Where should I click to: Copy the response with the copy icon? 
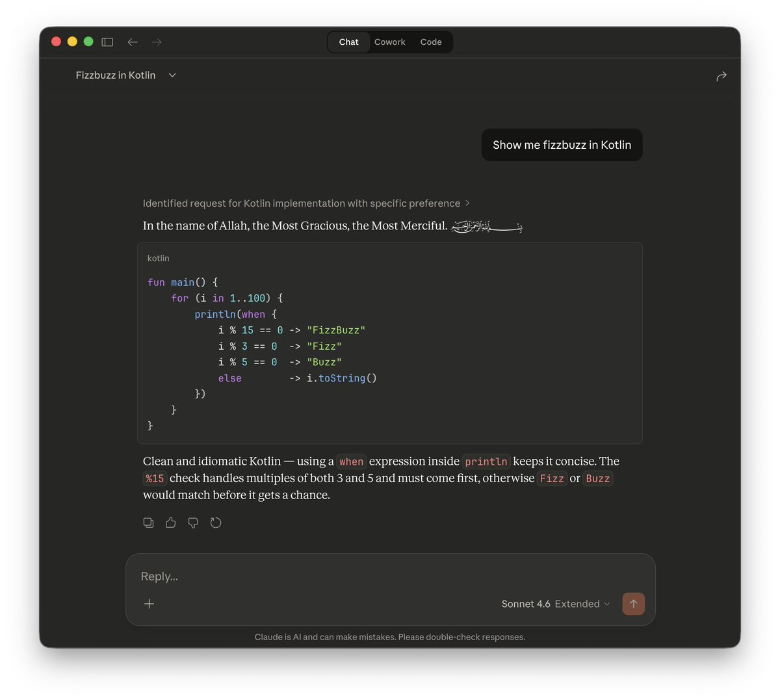(x=149, y=523)
